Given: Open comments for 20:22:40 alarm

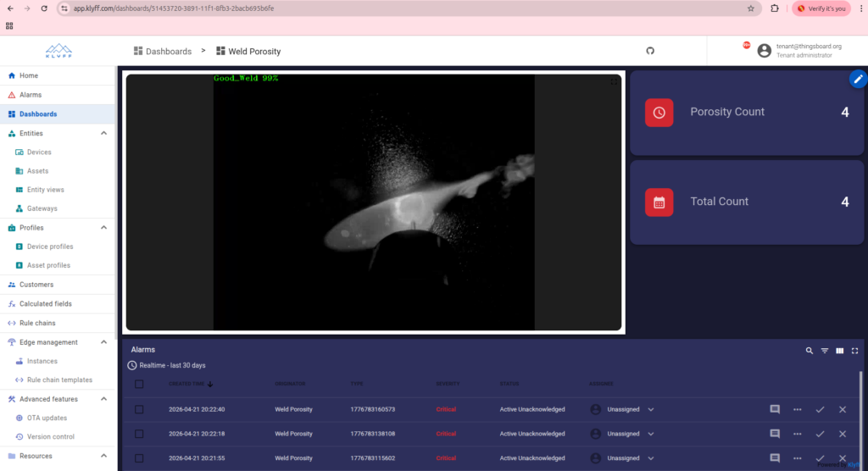Looking at the screenshot, I should [774, 409].
